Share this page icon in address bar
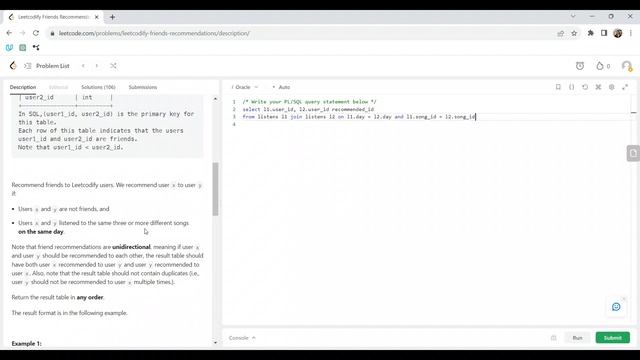The image size is (640, 360). (560, 33)
